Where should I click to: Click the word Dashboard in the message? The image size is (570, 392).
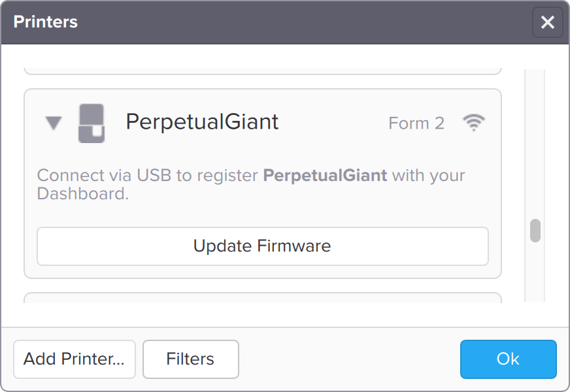click(81, 194)
